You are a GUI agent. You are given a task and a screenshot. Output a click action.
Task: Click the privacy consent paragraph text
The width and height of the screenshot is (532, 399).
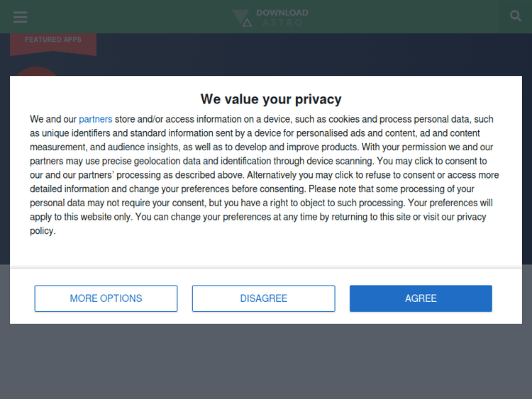click(265, 175)
